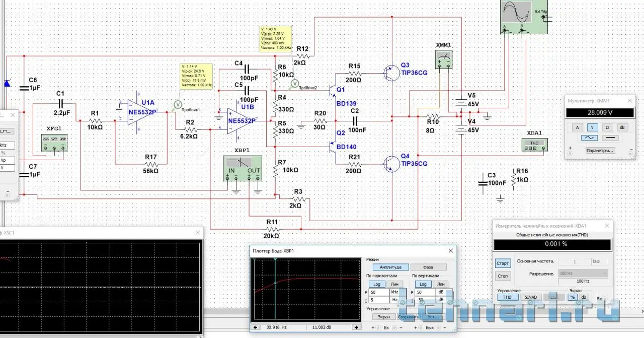The width and height of the screenshot is (644, 338).
Task: Select the XMM1 multimeter instrument icon
Action: click(443, 57)
